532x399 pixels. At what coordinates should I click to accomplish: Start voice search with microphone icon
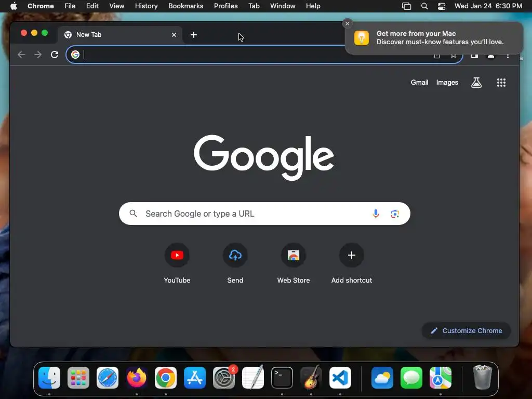tap(376, 214)
